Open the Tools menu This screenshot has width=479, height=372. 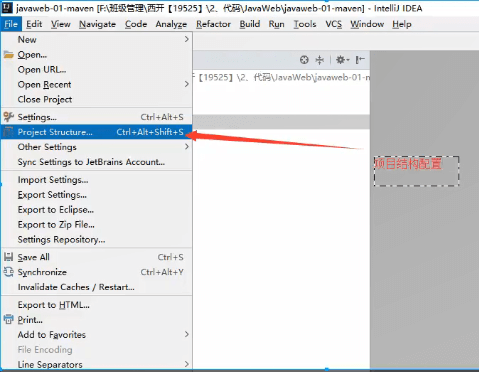tap(305, 24)
